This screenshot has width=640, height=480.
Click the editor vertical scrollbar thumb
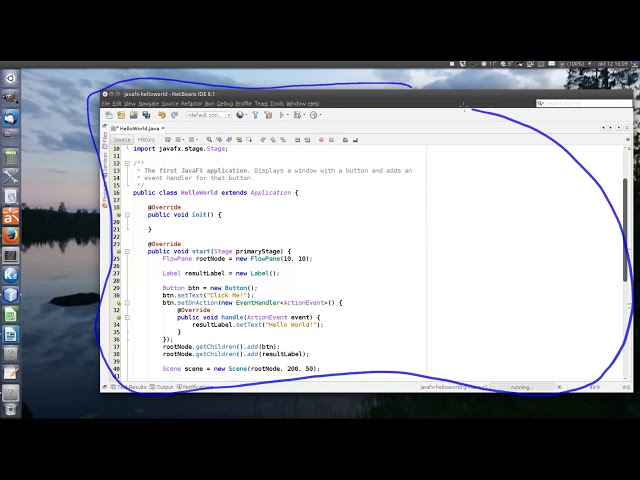pyautogui.click(x=625, y=230)
